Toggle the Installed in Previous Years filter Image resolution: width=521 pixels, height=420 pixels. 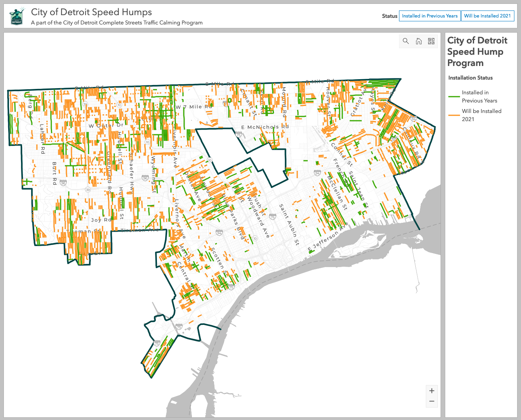(430, 16)
